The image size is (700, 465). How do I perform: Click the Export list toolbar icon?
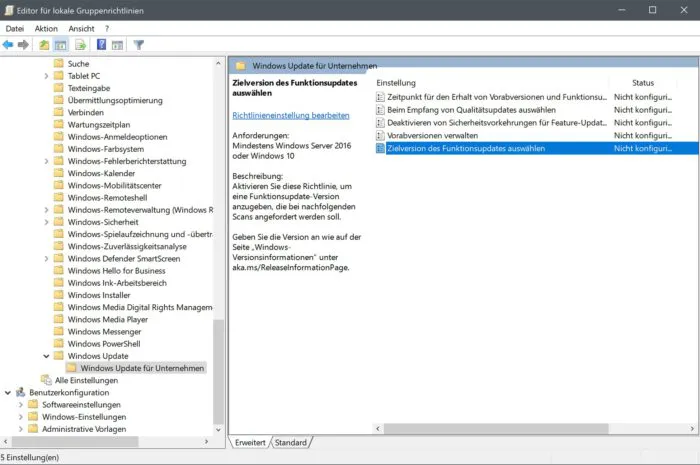click(80, 45)
